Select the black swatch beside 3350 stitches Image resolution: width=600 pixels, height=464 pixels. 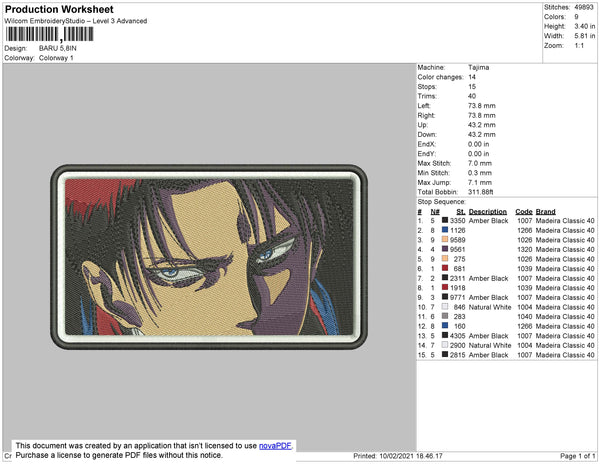(445, 220)
